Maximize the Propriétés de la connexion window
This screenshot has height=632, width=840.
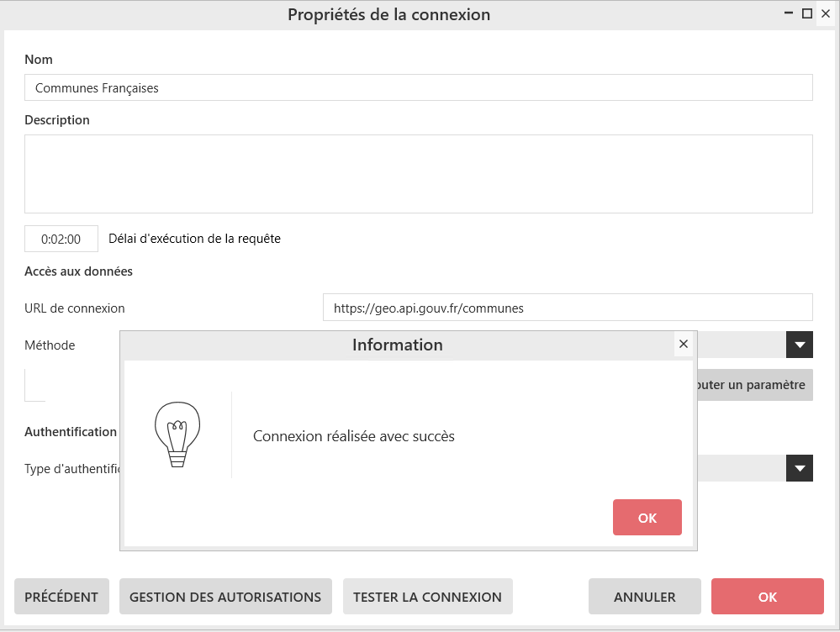click(807, 14)
